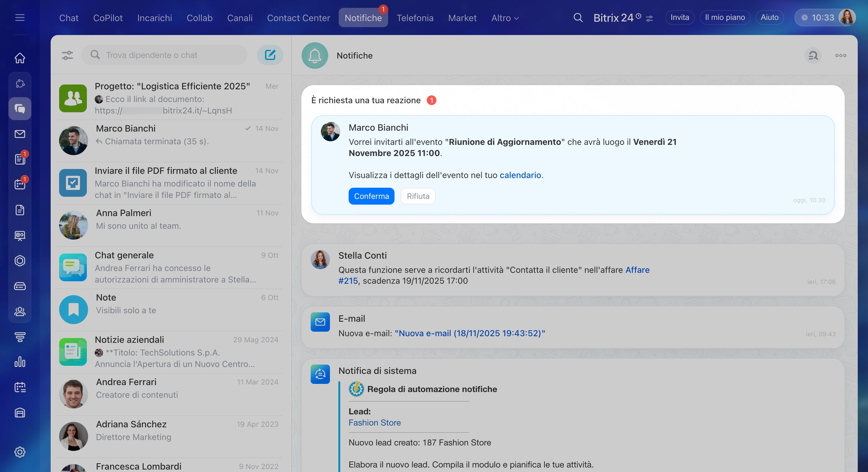The image size is (868, 472).
Task: Click the home icon in sidebar
Action: (x=20, y=58)
